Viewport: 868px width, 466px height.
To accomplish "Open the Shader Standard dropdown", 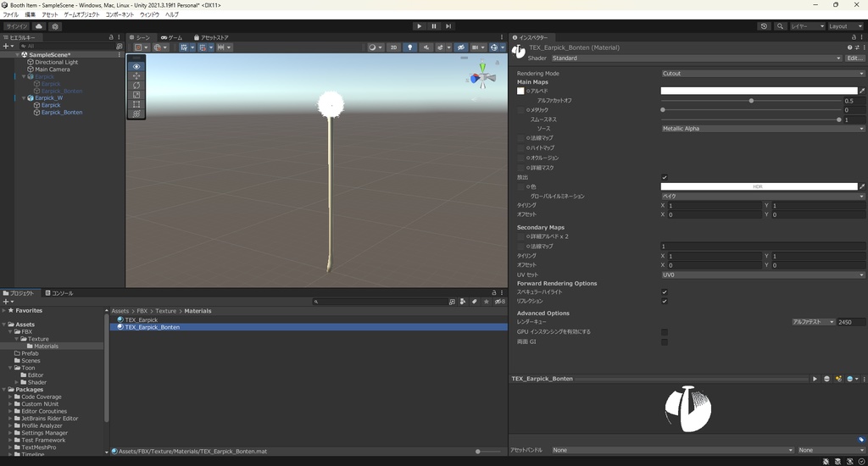I will pyautogui.click(x=696, y=58).
